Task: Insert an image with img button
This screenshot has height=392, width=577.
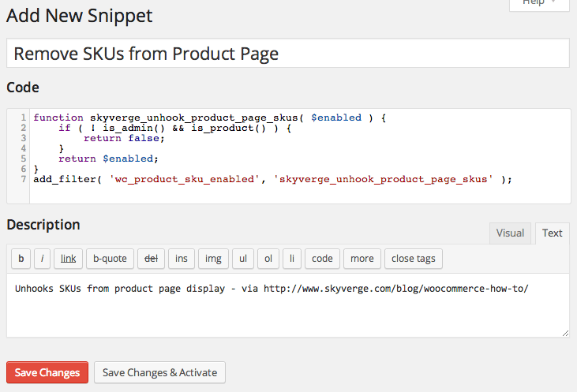Action: click(213, 259)
